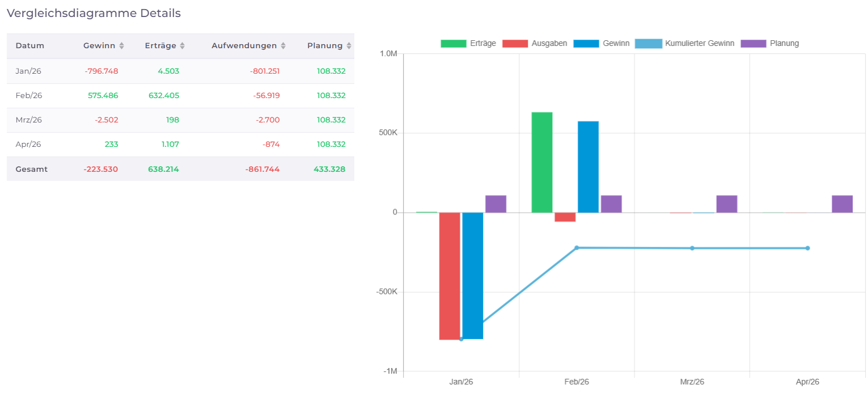Hide the series via the Ausgaben legend label
The image size is (868, 410).
pos(549,44)
